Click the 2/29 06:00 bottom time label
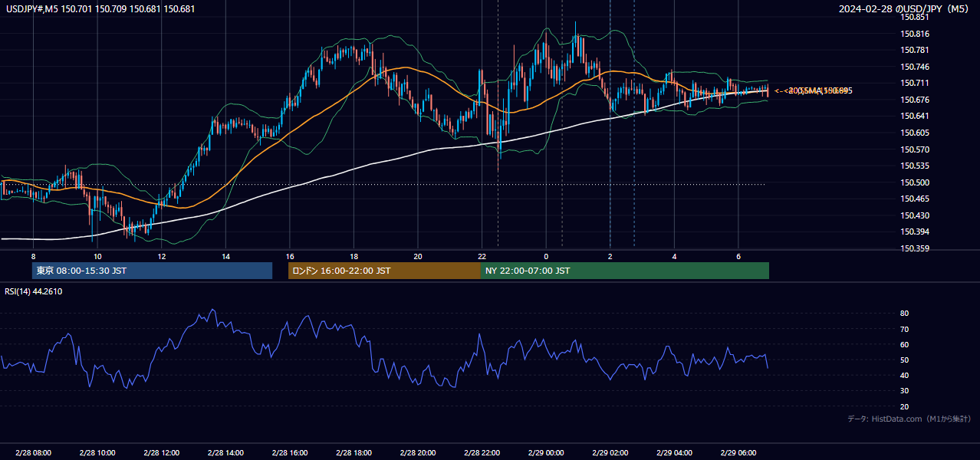Screen dimensions: 980x460 738,453
